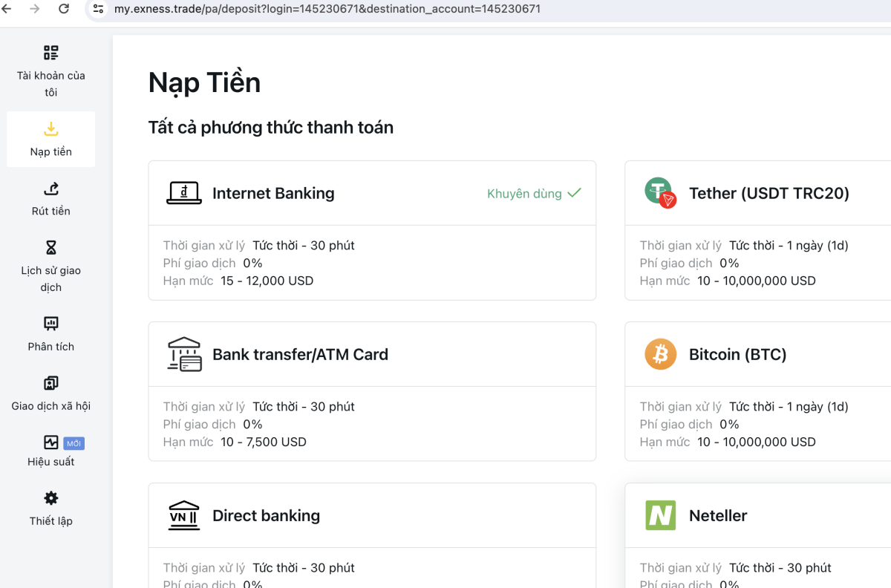The width and height of the screenshot is (891, 588).
Task: Click the Direct banking VN icon
Action: pos(183,515)
